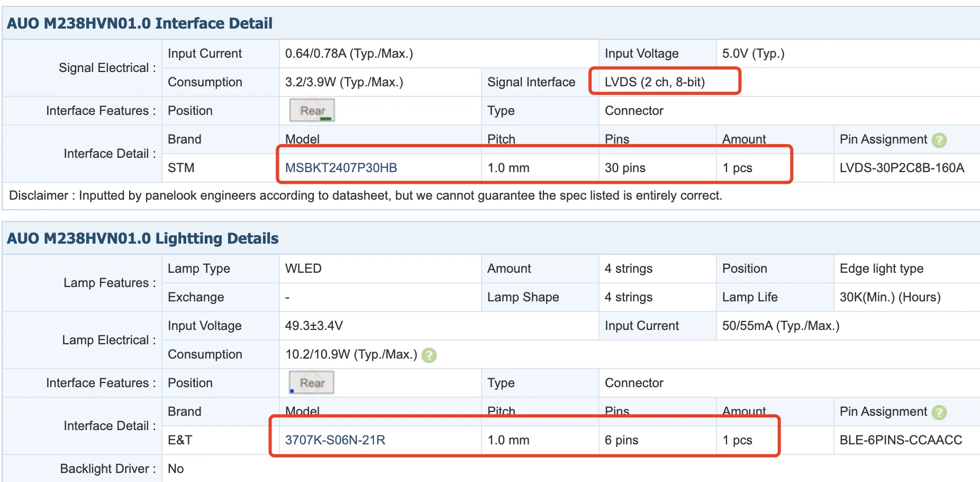Click the Rear position image in Interface Detail section
This screenshot has width=980, height=482.
click(x=312, y=110)
